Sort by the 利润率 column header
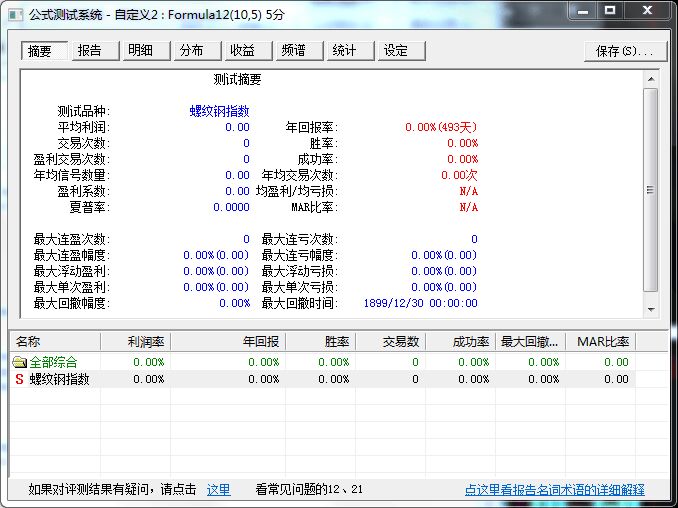 coord(135,342)
